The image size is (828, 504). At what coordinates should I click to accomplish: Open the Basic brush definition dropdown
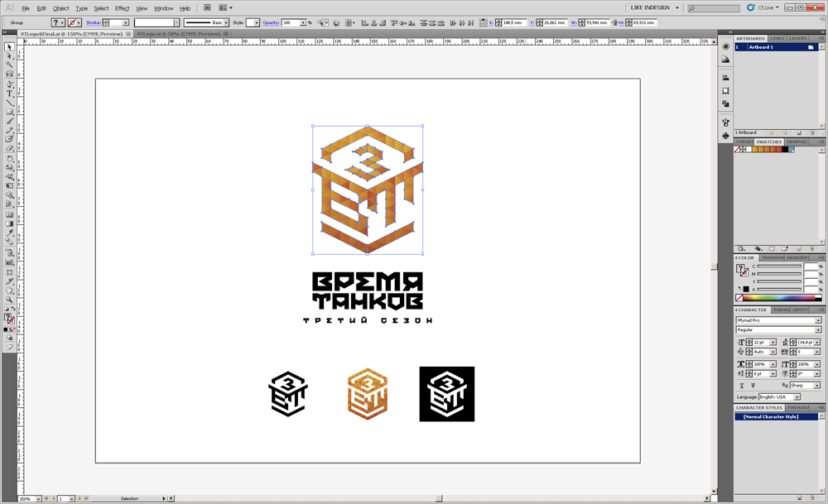click(x=226, y=22)
